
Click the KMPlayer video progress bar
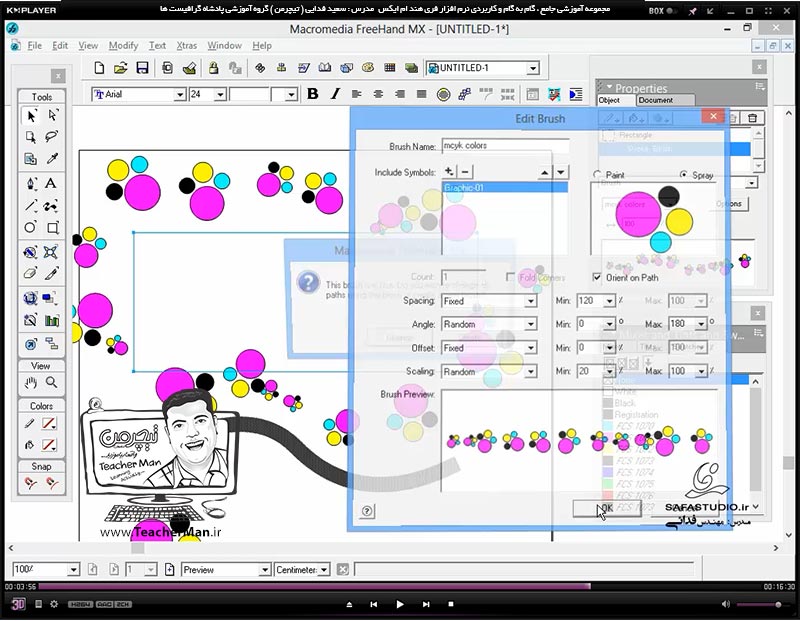pyautogui.click(x=400, y=587)
